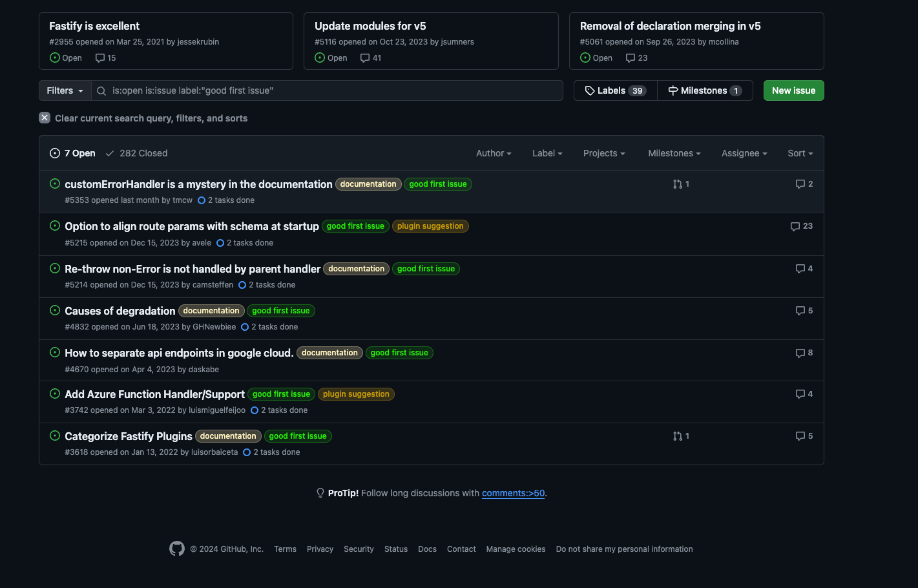Open Security footer link

(x=359, y=549)
